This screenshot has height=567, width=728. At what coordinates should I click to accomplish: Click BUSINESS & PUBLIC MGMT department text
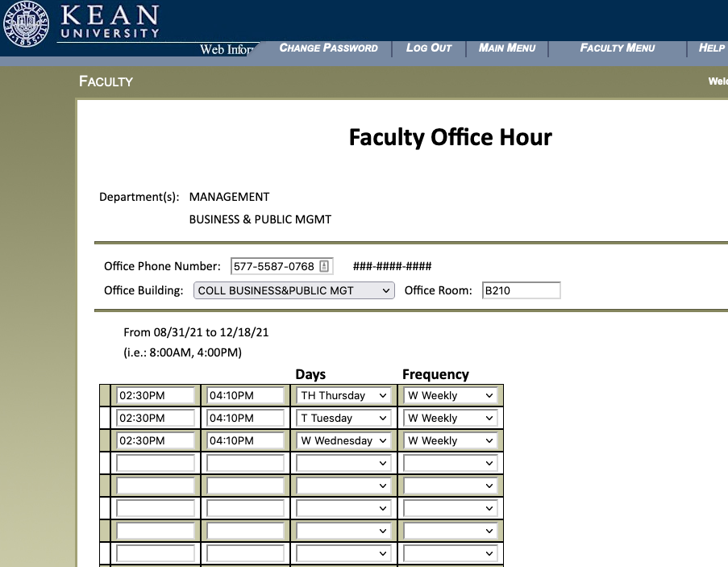(x=260, y=219)
